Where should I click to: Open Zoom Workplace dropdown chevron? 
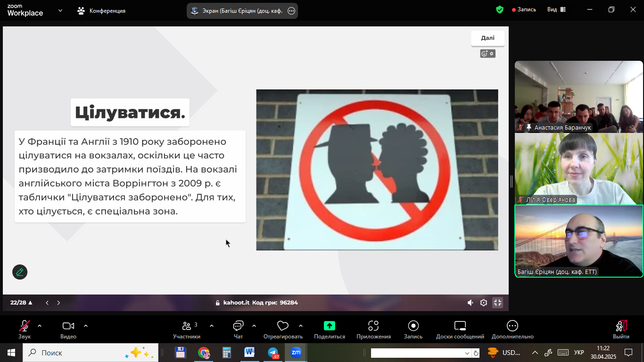tap(60, 10)
